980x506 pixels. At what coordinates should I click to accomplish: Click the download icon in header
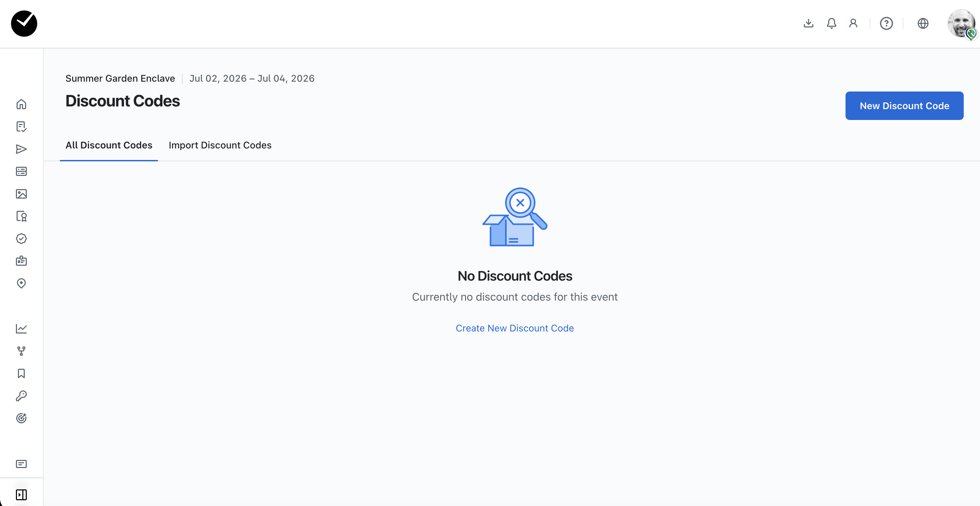pyautogui.click(x=809, y=24)
